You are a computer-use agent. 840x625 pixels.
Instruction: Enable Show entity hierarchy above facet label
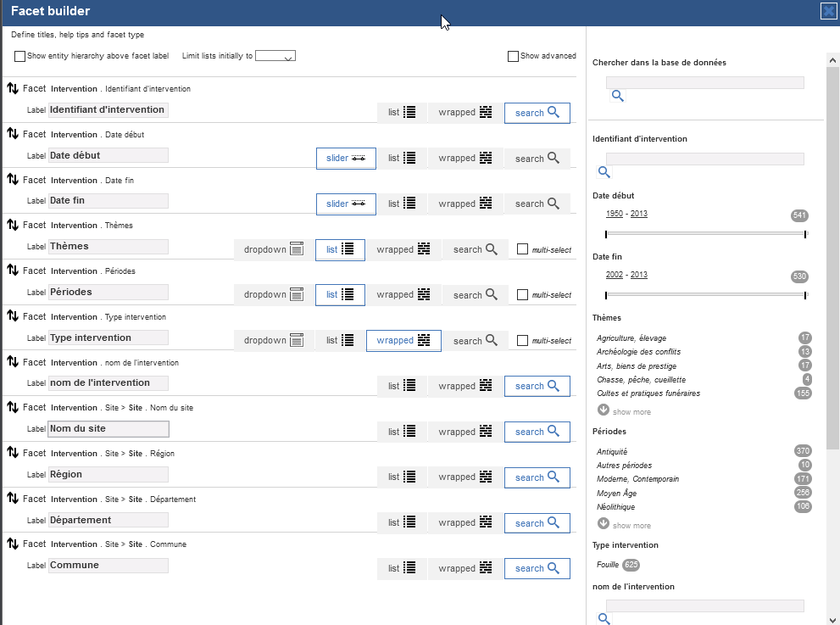(20, 57)
